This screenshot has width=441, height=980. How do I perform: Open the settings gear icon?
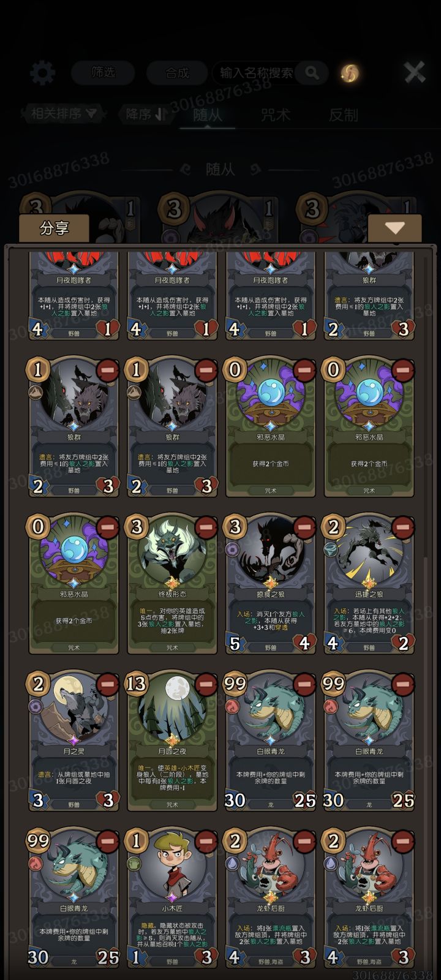coord(42,73)
